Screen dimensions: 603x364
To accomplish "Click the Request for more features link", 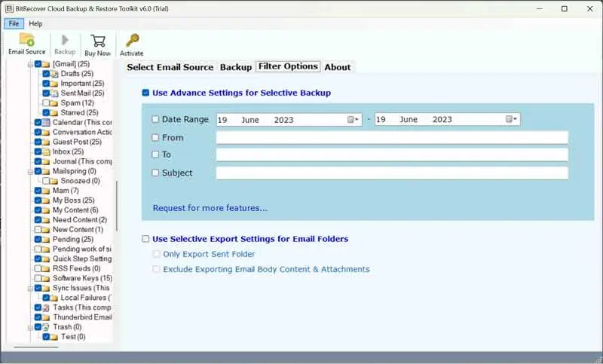I will point(210,208).
